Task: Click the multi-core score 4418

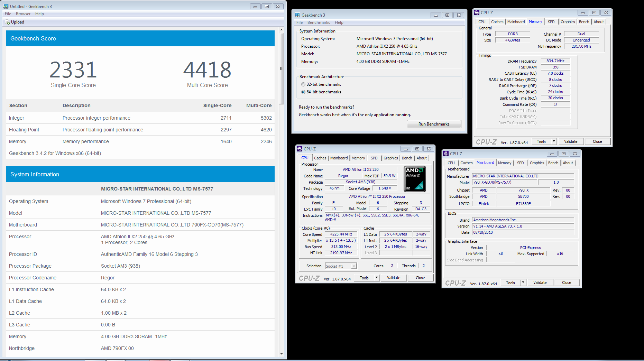Action: click(207, 70)
